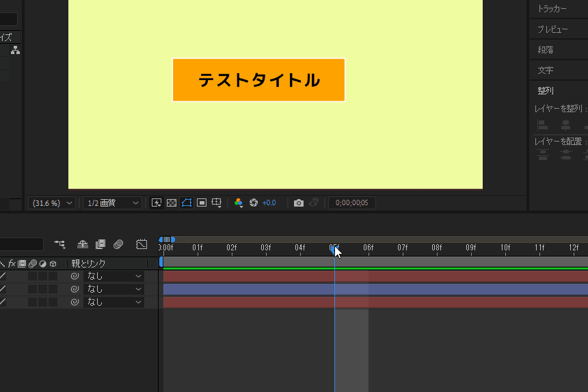The height and width of the screenshot is (392, 588).
Task: Enable frame blending for the composition
Action: click(x=101, y=244)
